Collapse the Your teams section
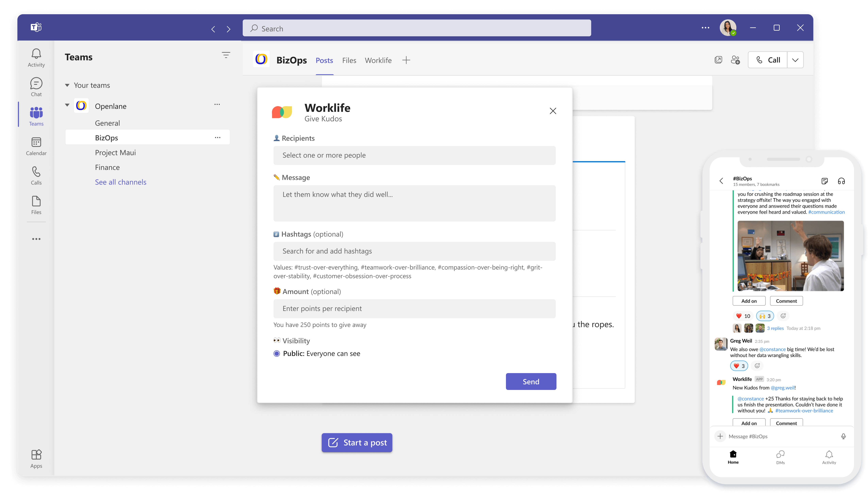Image resolution: width=868 pixels, height=496 pixels. (67, 85)
